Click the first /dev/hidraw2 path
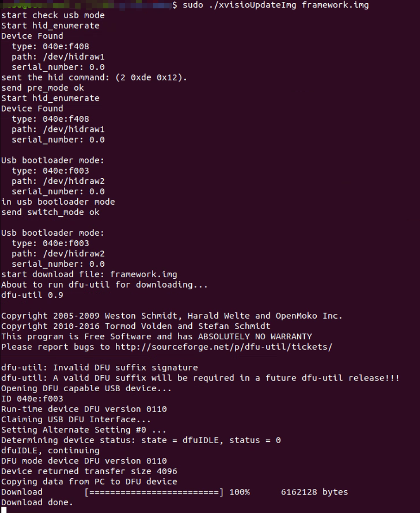 click(74, 181)
